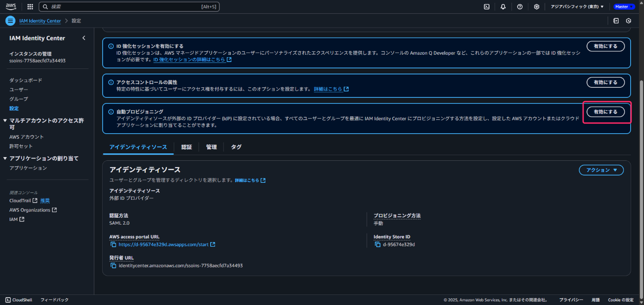Viewport: 644px width, 305px height.
Task: Click the SAML 2.0 authentication method value
Action: [120, 223]
